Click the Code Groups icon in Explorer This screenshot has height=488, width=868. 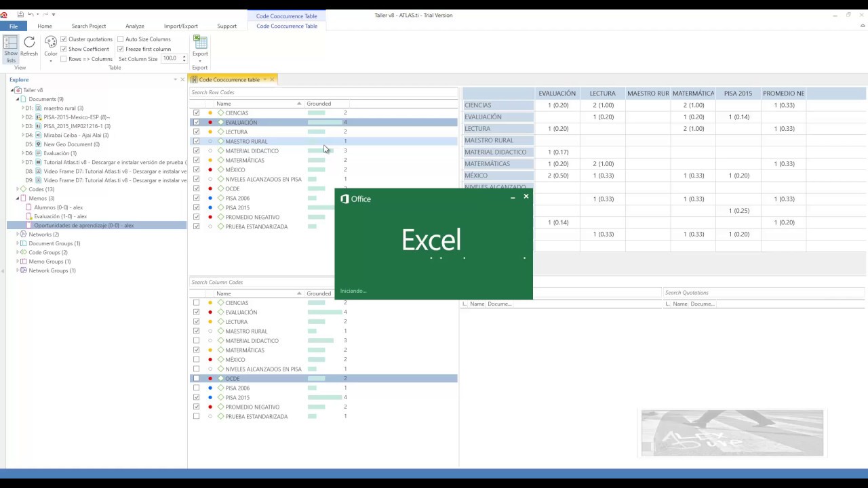click(24, 252)
